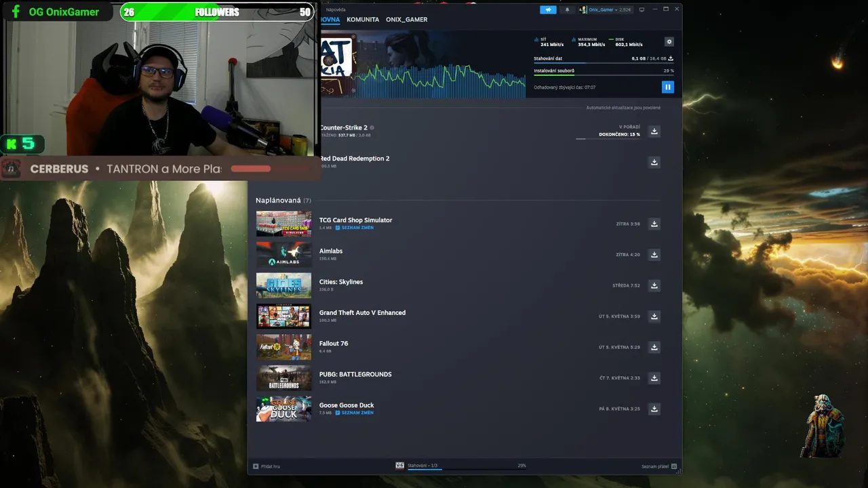Click scheduled time STŘEDA 7:52
Image resolution: width=868 pixels, height=488 pixels.
point(626,285)
